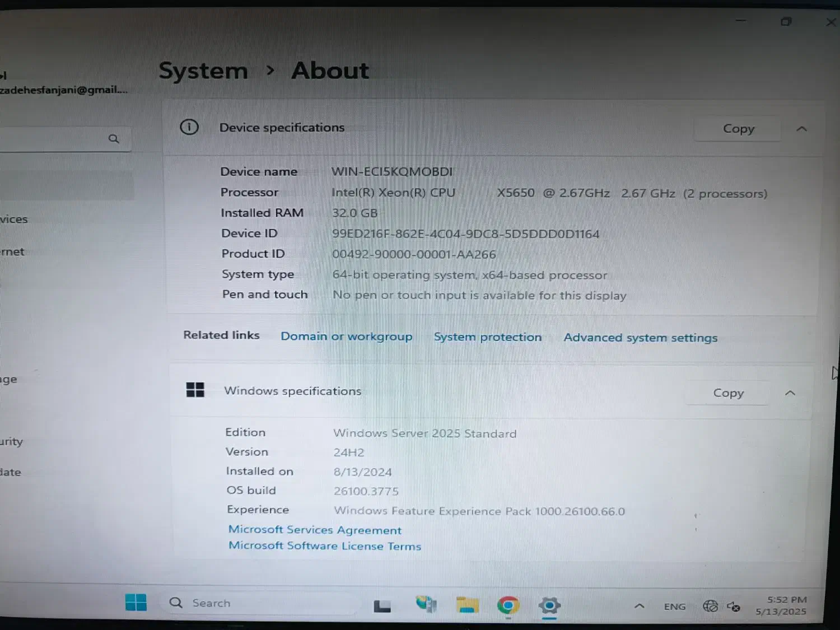This screenshot has width=840, height=630.
Task: Click the Device name label
Action: point(259,171)
